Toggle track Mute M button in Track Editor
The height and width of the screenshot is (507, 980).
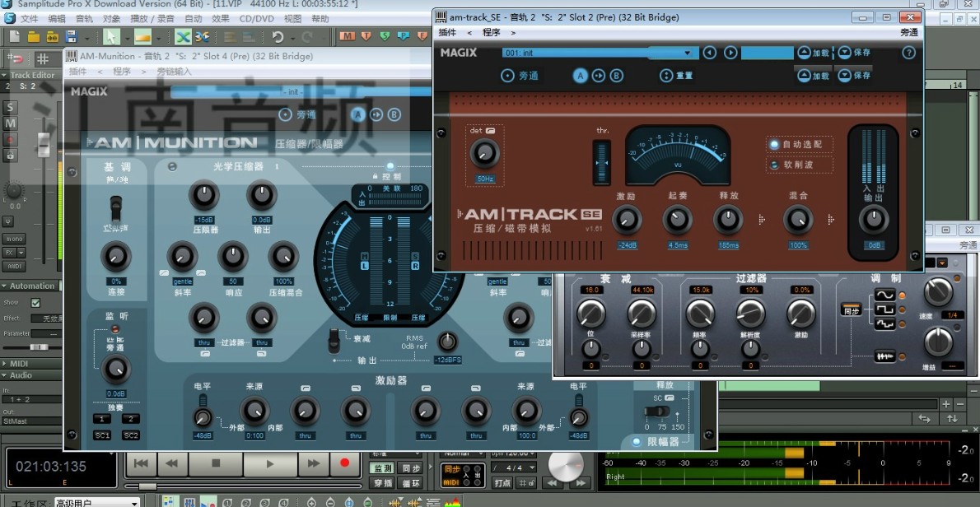click(x=10, y=123)
